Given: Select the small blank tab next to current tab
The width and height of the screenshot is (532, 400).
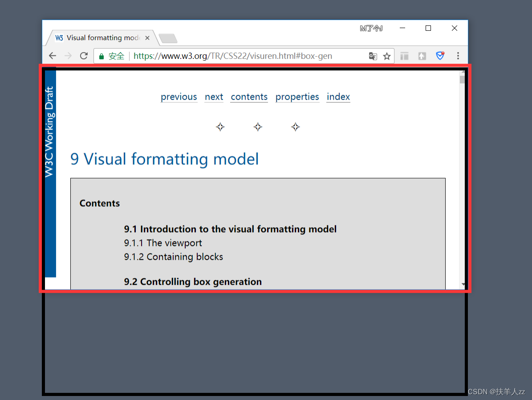Looking at the screenshot, I should point(167,38).
